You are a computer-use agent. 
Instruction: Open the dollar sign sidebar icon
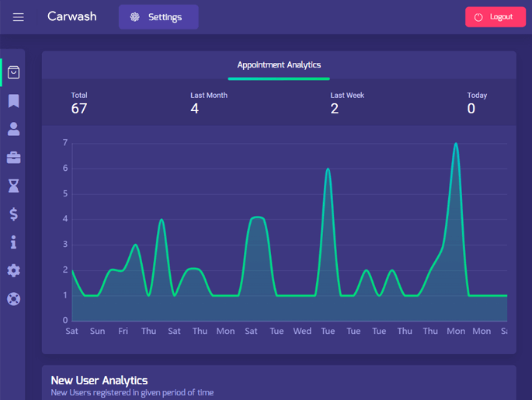[13, 214]
